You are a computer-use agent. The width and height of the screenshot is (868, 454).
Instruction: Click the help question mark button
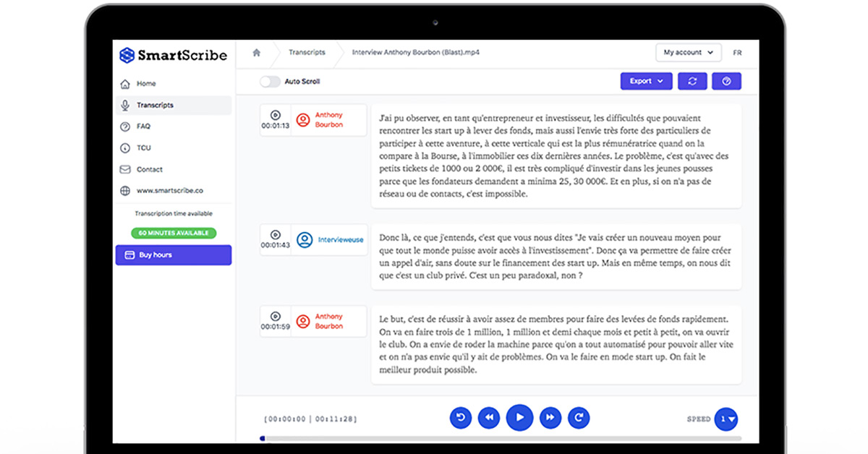[726, 82]
